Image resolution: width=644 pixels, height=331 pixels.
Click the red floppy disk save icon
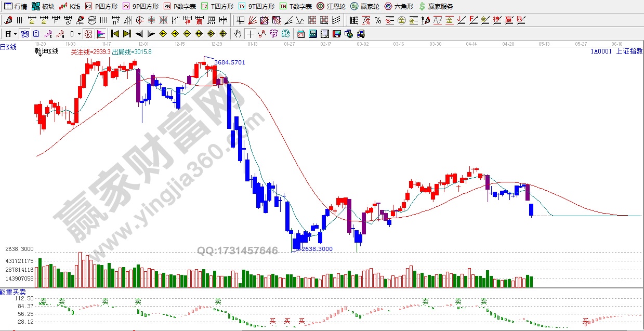[x=336, y=34]
